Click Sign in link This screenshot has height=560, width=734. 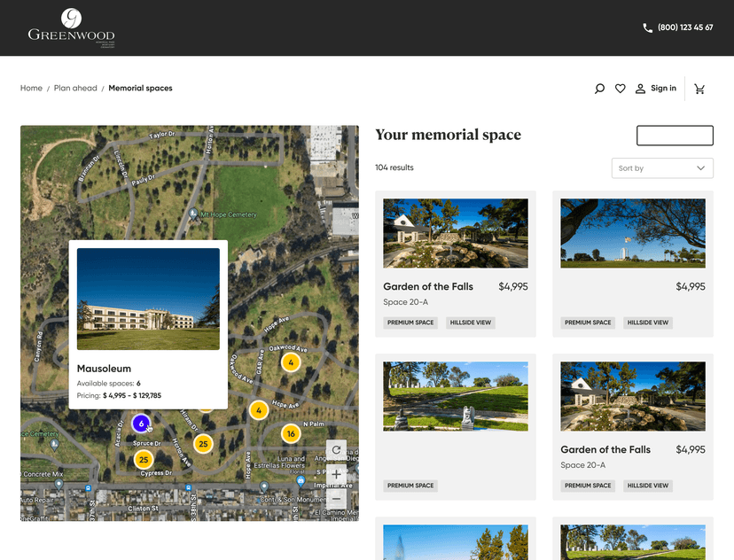tap(663, 89)
